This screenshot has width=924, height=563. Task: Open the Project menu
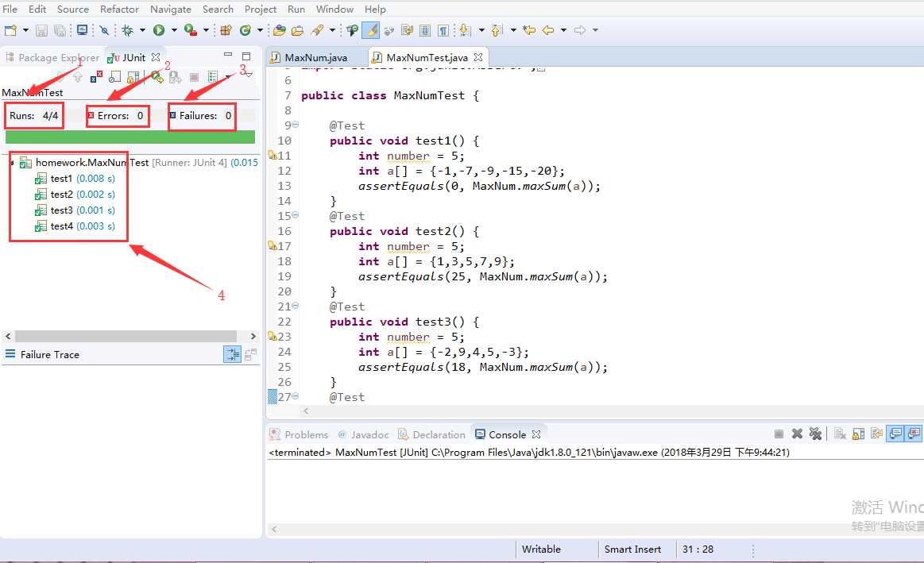point(261,9)
